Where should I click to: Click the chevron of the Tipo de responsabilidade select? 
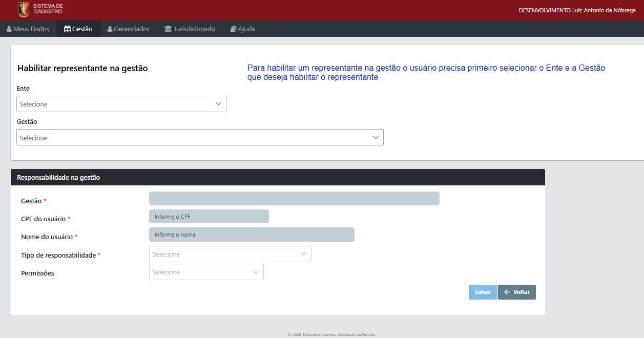pos(303,253)
